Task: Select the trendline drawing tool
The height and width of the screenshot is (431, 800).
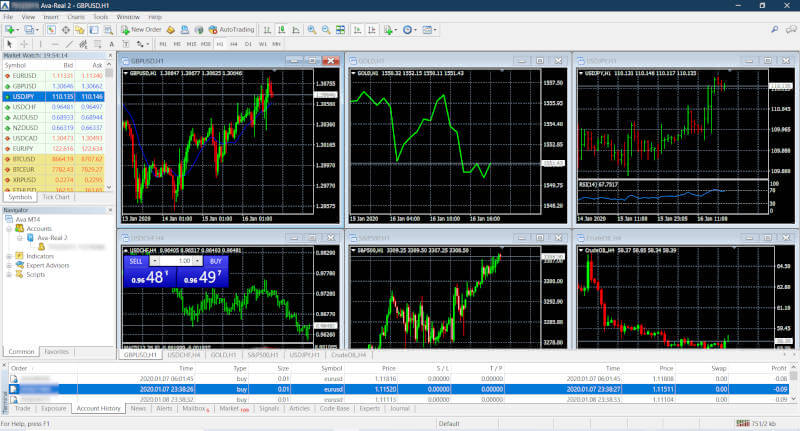Action: [x=69, y=44]
